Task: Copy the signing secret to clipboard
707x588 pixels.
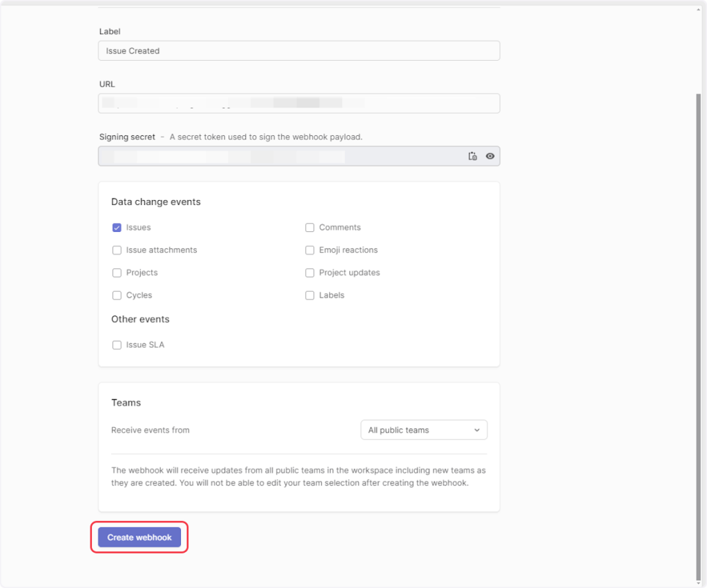Action: click(472, 156)
